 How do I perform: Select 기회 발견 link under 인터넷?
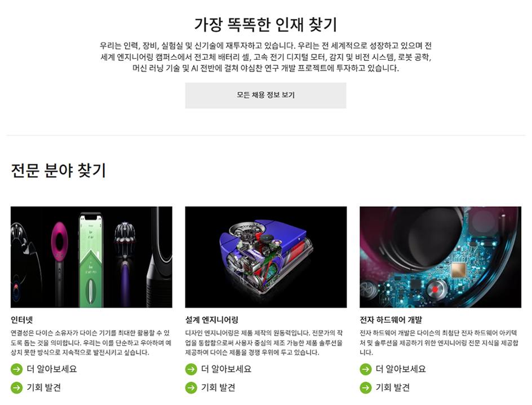click(44, 388)
